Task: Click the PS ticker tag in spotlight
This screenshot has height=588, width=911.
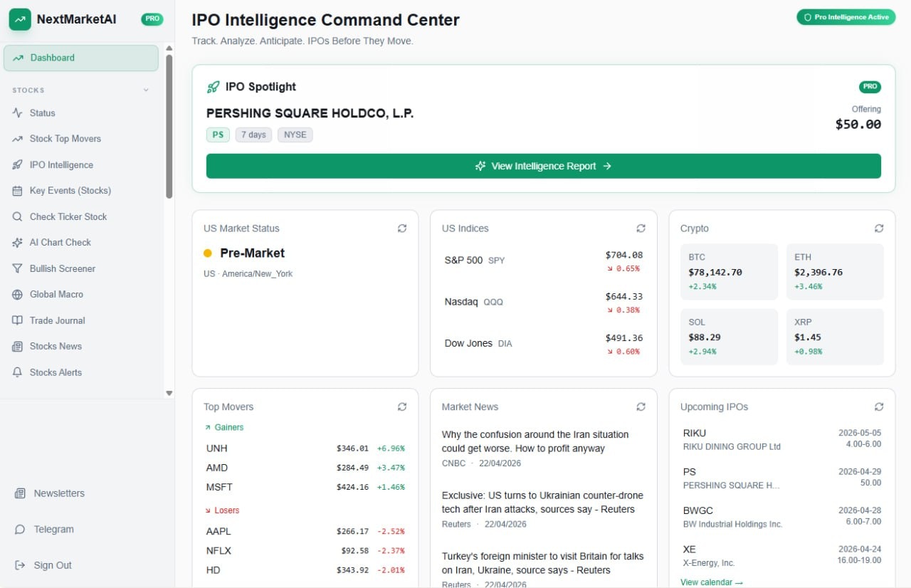Action: pos(218,135)
